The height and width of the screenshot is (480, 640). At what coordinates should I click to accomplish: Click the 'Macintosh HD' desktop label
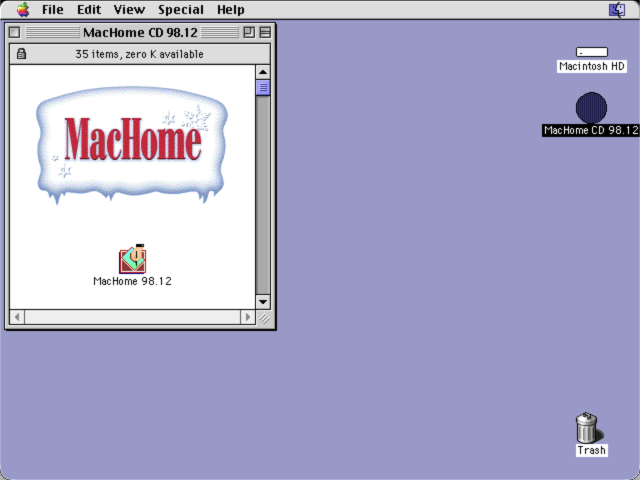591,66
